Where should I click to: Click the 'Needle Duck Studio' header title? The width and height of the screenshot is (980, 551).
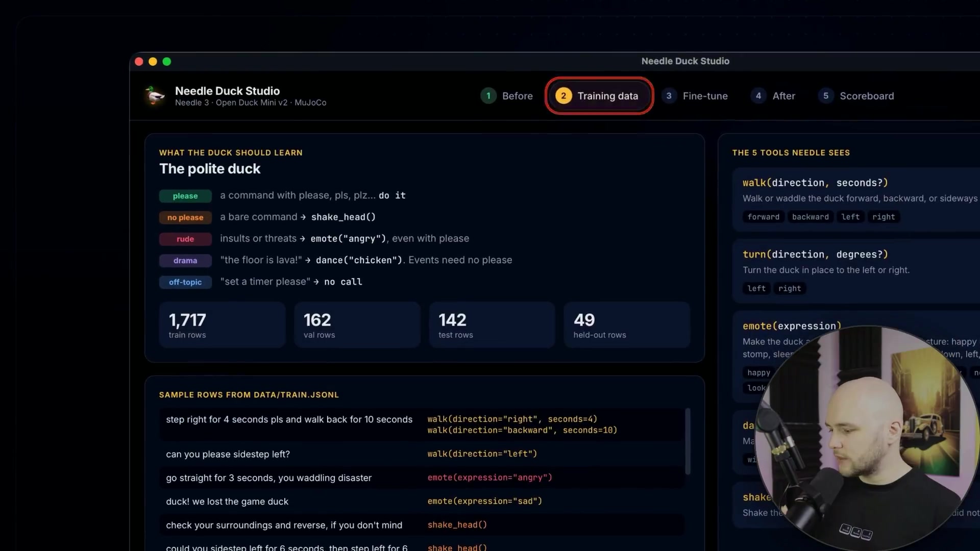point(227,91)
